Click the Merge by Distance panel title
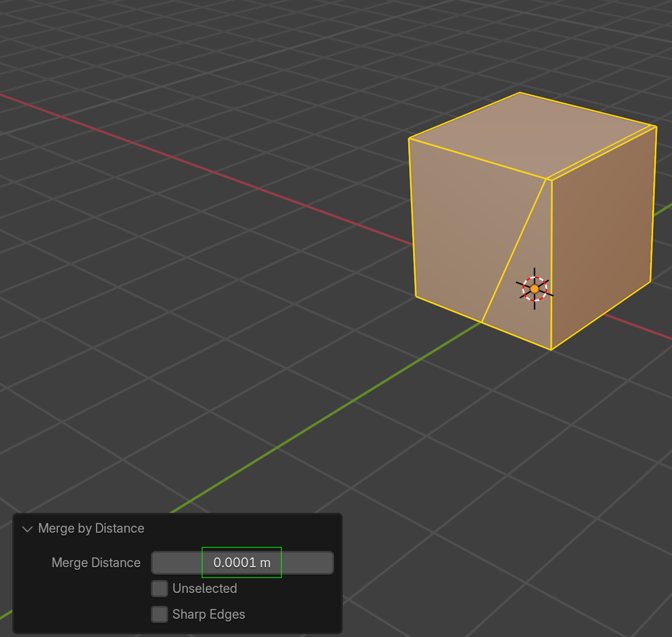The image size is (672, 637). (x=91, y=528)
